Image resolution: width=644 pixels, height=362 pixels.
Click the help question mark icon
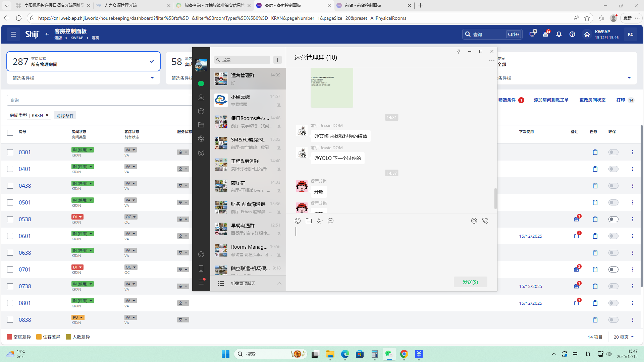coord(572,34)
